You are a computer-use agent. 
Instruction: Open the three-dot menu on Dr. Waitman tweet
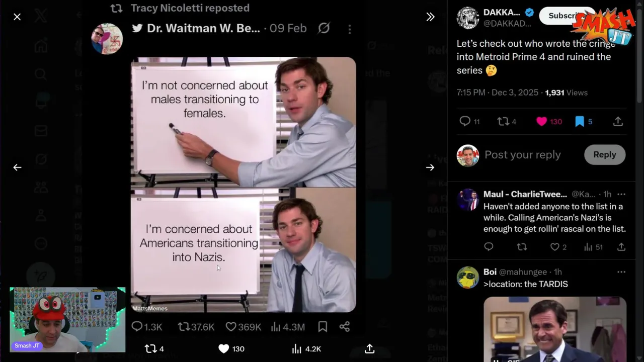click(x=350, y=29)
